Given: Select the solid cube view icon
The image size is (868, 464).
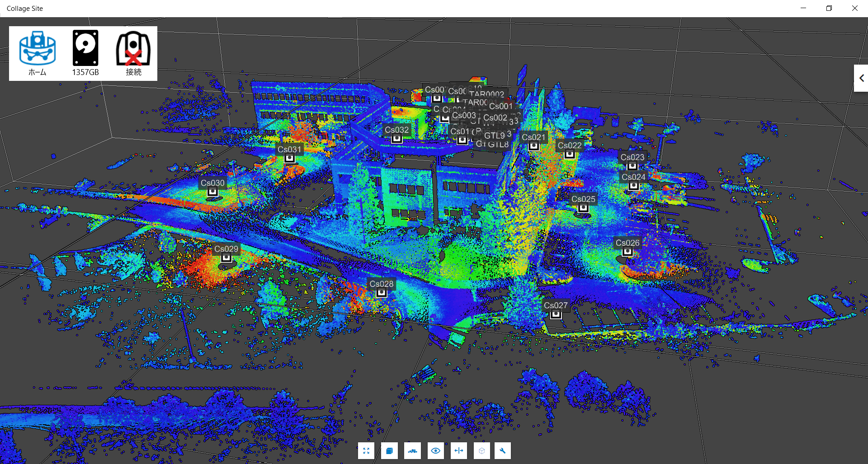Looking at the screenshot, I should (389, 450).
